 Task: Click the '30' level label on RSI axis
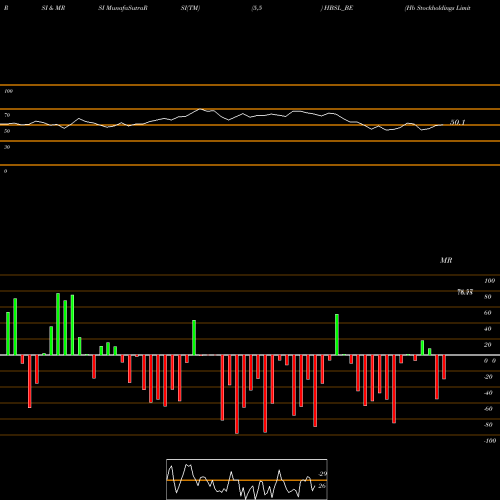coord(7,147)
